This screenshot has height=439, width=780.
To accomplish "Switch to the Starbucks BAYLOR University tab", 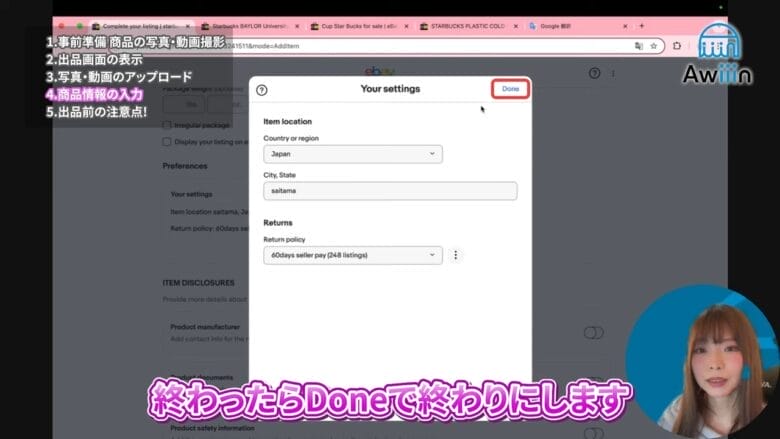I will coord(249,26).
